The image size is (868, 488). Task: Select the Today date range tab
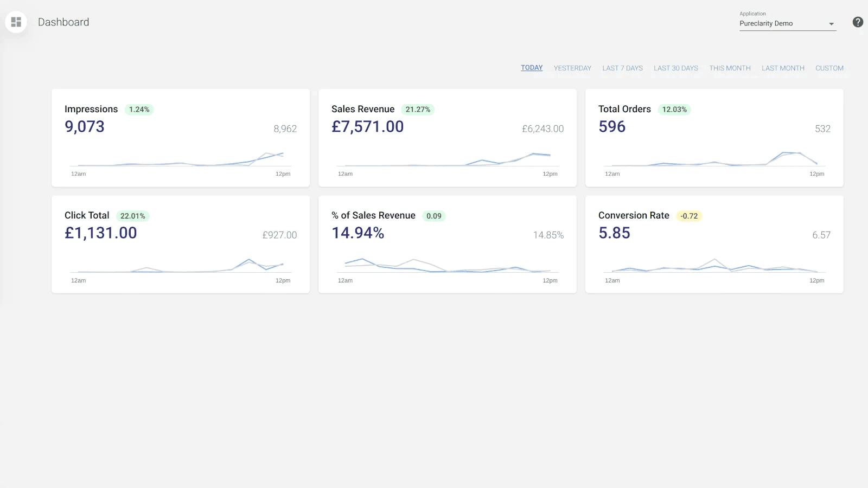pyautogui.click(x=532, y=68)
